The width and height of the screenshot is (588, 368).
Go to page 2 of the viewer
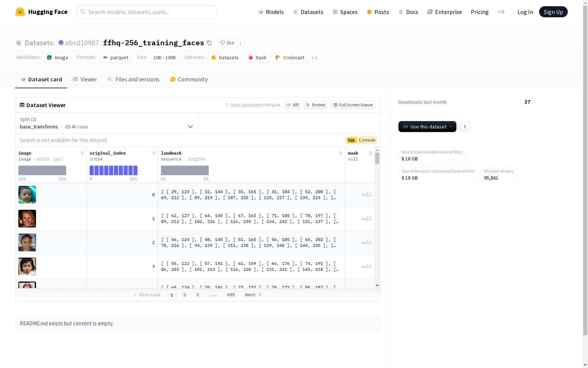coord(184,295)
